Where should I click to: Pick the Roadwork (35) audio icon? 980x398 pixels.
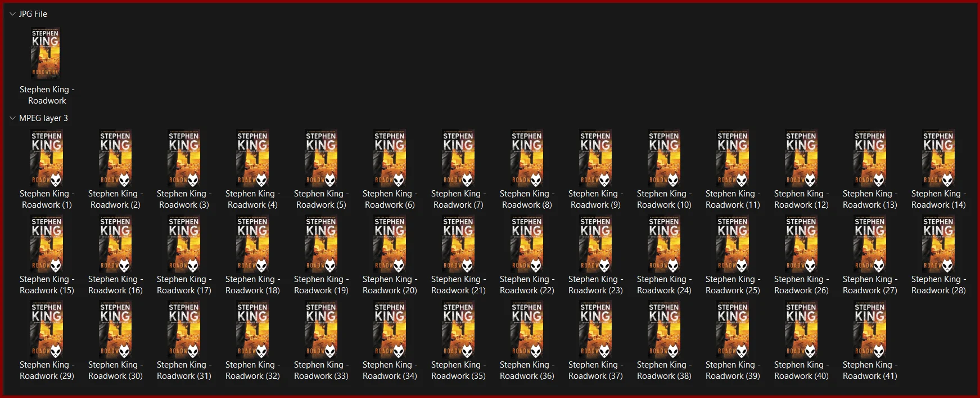(458, 330)
